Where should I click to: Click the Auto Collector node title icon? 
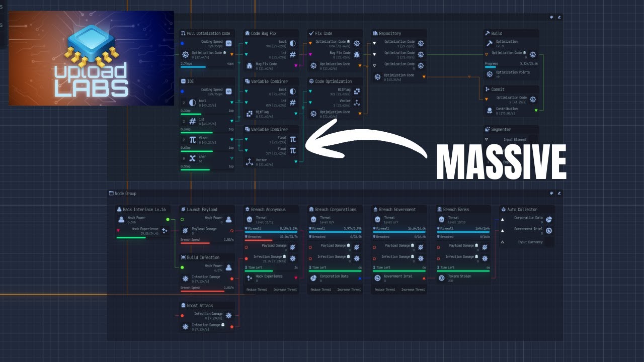tap(503, 209)
